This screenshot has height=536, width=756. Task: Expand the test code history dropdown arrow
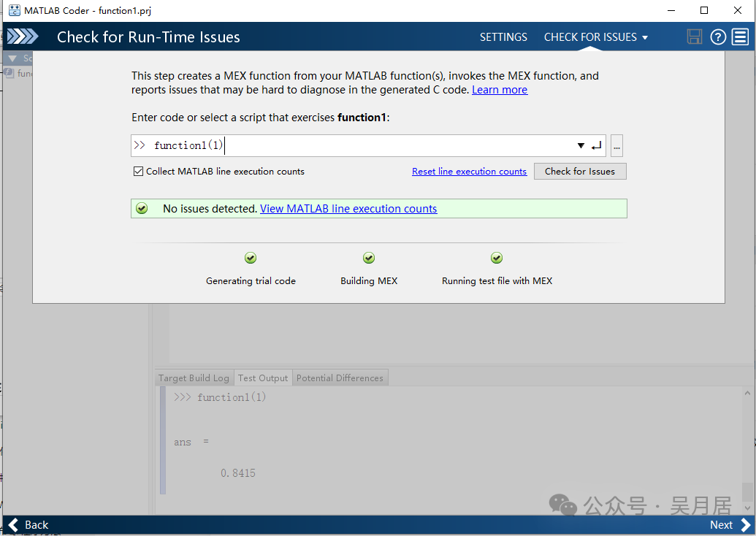pyautogui.click(x=581, y=145)
